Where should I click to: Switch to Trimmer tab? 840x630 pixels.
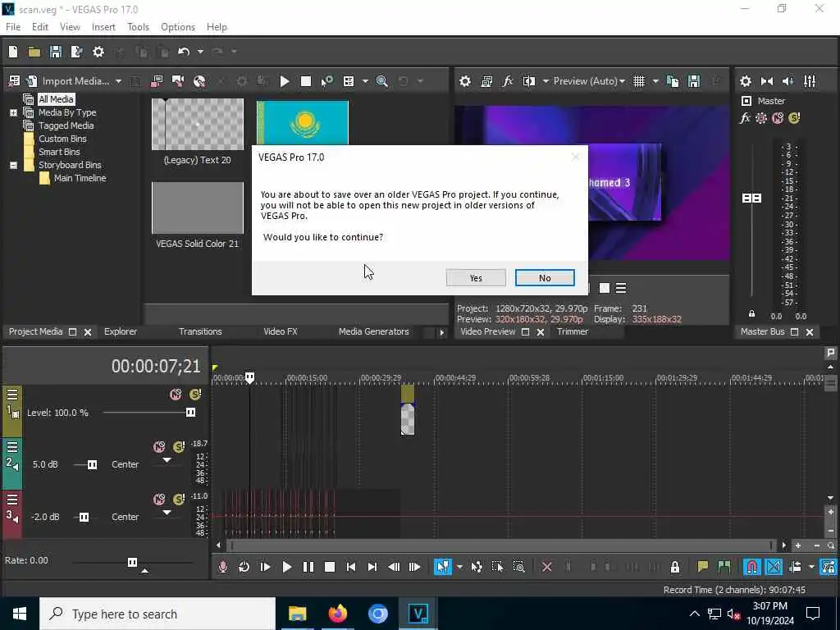(572, 331)
